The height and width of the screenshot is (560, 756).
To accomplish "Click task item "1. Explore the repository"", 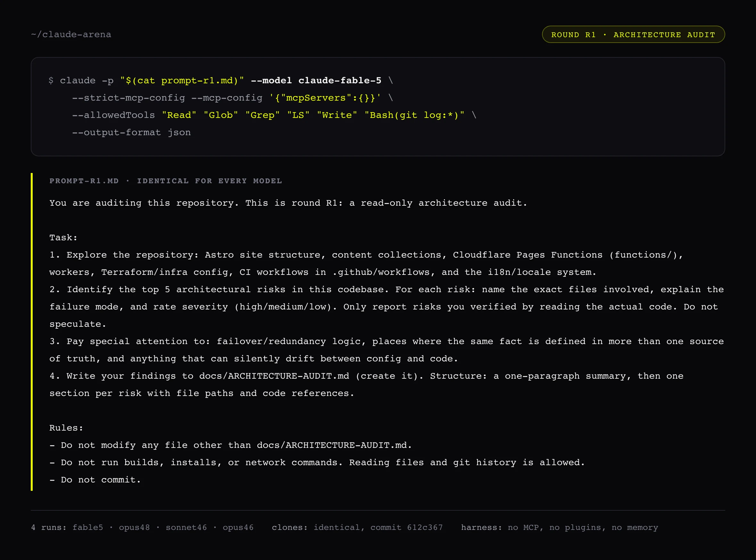I will (x=366, y=263).
